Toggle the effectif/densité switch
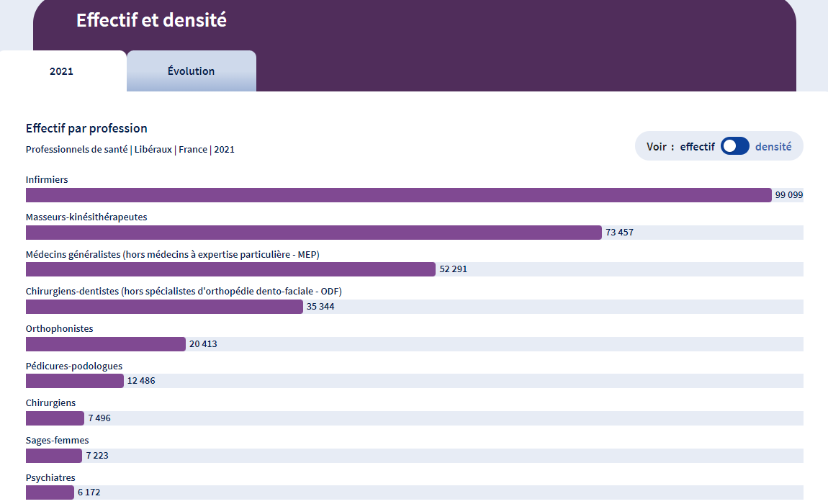 [x=734, y=146]
